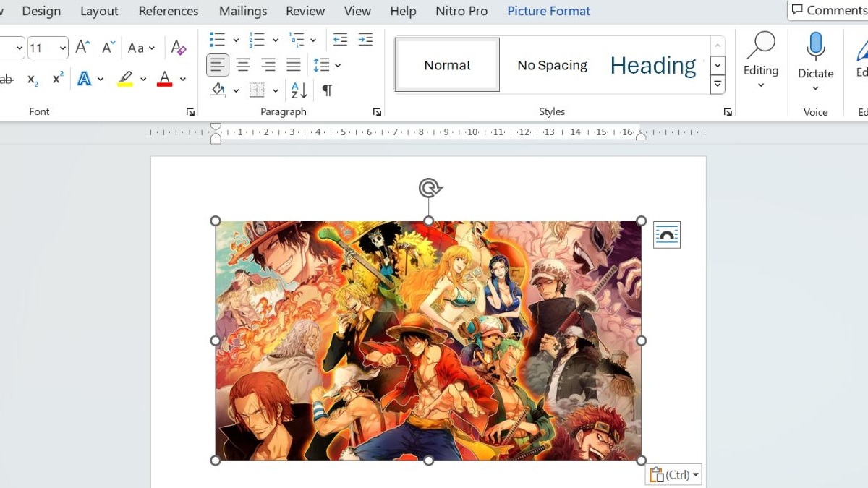Switch to the Mailings tab
The height and width of the screenshot is (488, 868).
[243, 11]
